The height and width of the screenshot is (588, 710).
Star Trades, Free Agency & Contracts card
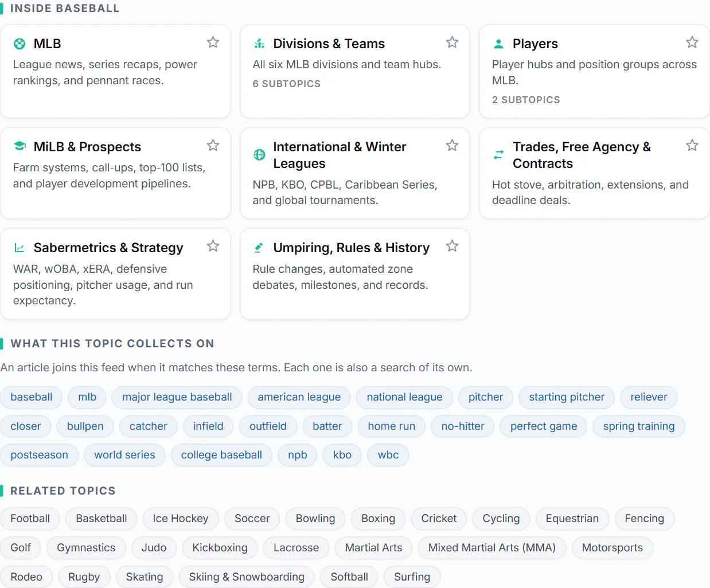692,146
